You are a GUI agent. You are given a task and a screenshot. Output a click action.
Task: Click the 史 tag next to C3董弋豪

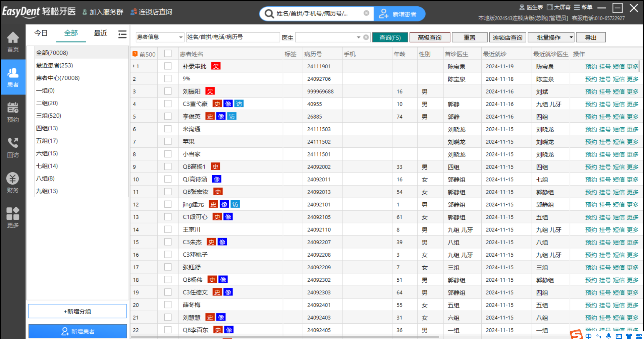coord(217,104)
